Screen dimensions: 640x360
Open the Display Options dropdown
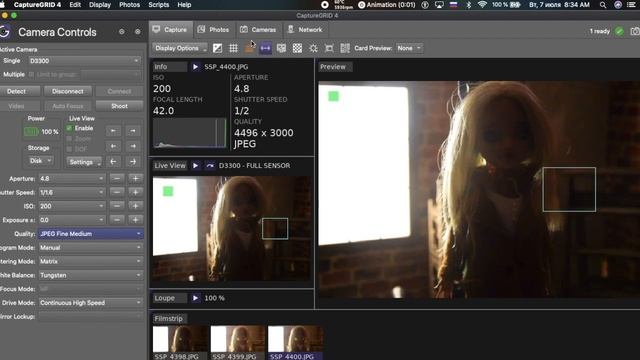point(180,48)
